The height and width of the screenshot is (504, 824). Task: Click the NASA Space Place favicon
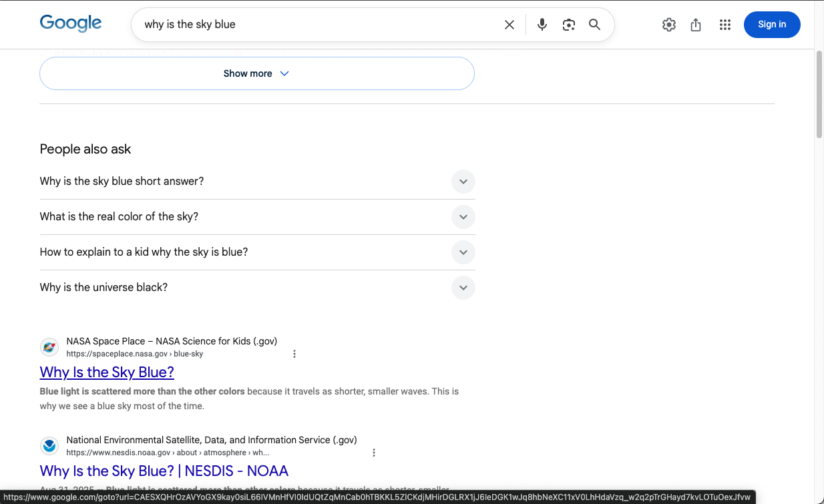coord(49,347)
